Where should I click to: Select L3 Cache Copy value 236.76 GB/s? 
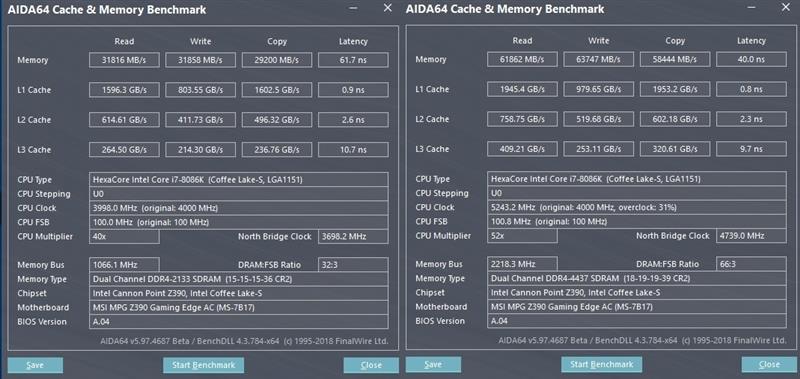coord(277,150)
